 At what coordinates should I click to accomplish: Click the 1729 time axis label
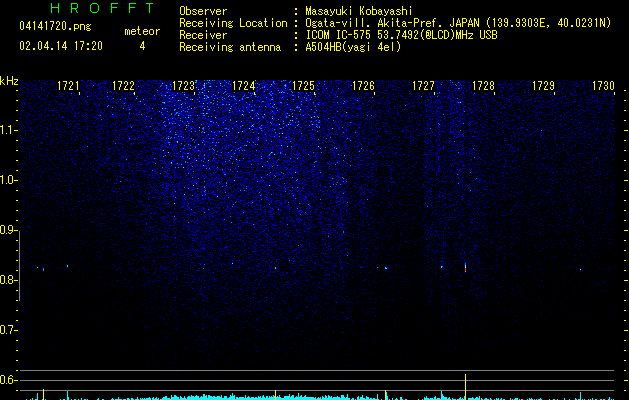coord(543,86)
